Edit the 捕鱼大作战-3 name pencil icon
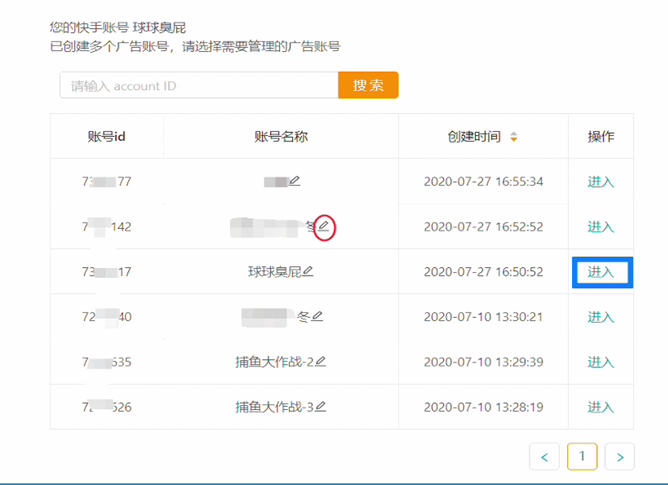 tap(320, 407)
